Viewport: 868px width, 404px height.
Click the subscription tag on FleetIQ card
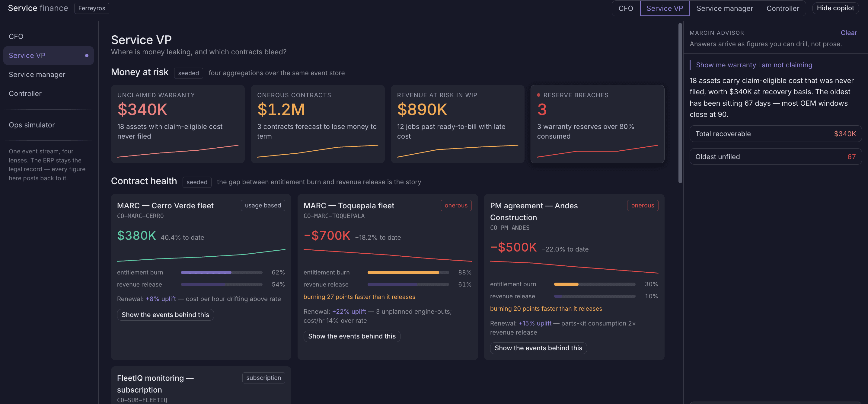(263, 378)
